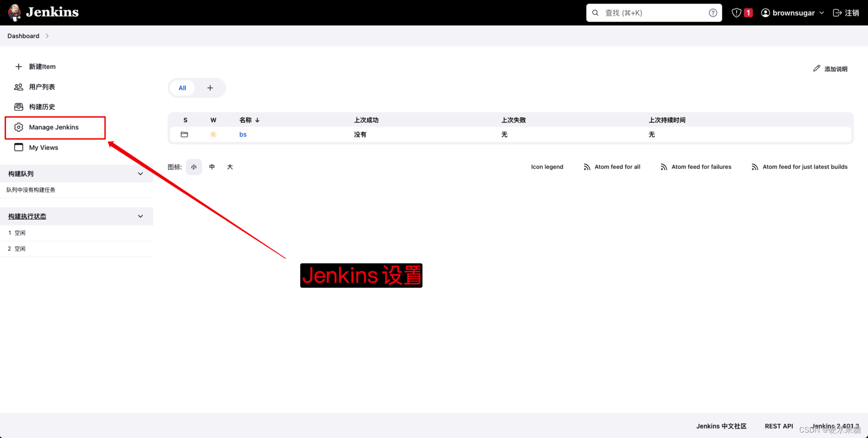Go to Dashboard breadcrumb

coord(23,36)
